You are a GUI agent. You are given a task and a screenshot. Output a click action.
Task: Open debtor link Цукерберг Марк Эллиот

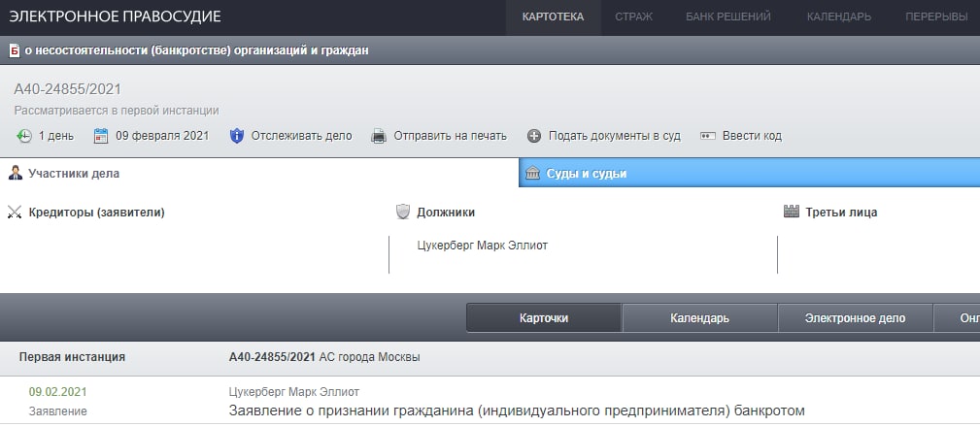coord(482,246)
